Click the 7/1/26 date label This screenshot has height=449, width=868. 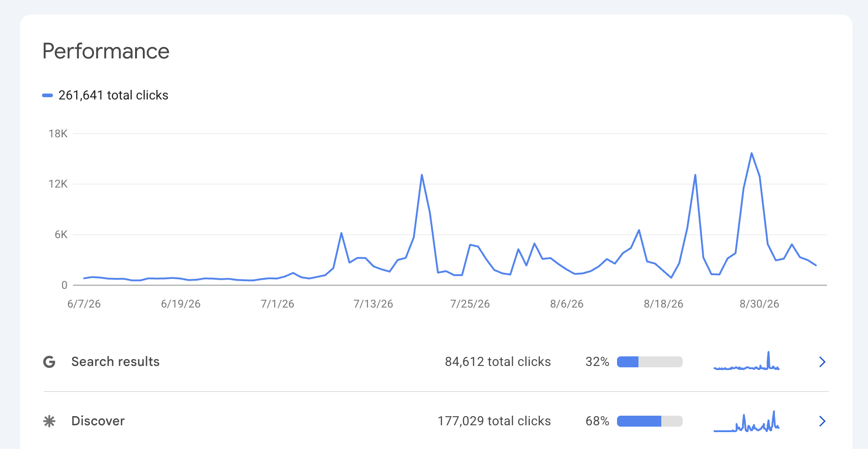coord(277,304)
